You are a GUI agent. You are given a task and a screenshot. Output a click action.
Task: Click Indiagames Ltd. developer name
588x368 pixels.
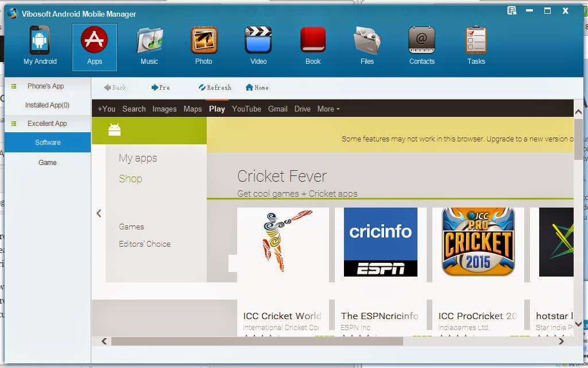(x=464, y=327)
